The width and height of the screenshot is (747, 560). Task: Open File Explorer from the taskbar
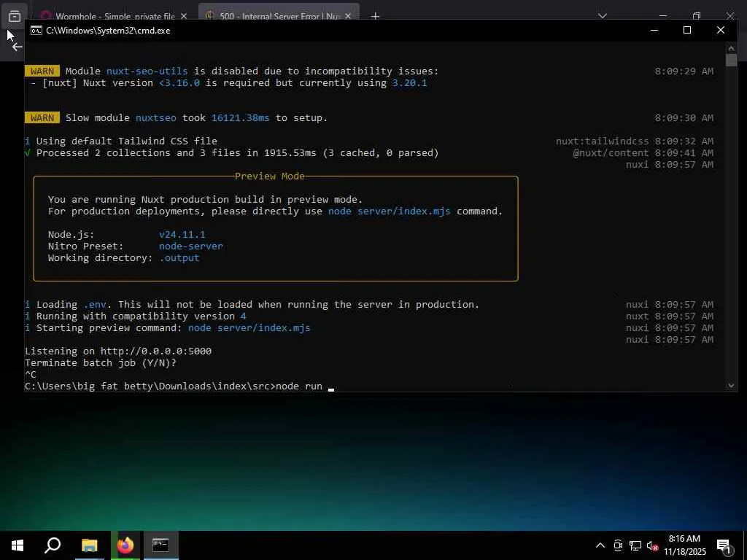tap(89, 545)
